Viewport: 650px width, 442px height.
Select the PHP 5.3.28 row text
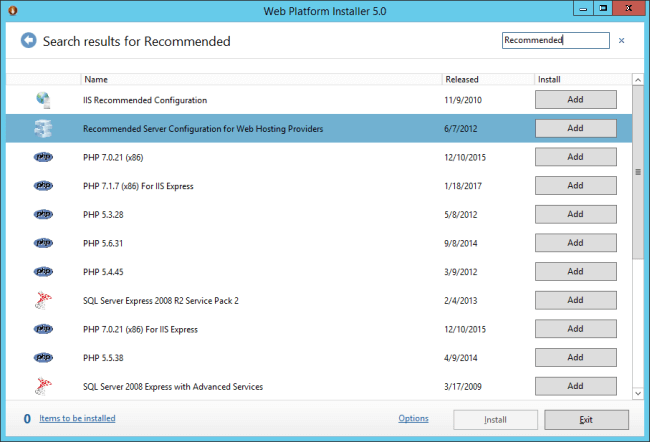(x=103, y=214)
